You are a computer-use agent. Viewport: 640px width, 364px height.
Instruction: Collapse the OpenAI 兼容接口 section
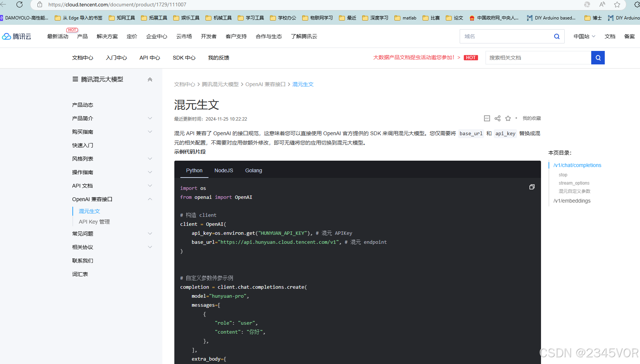click(x=150, y=199)
